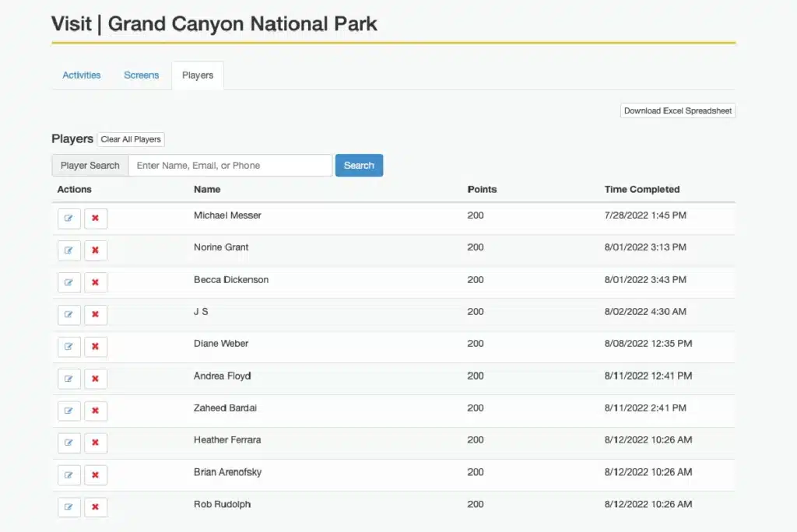This screenshot has height=532, width=797.
Task: Delete Michael Messer from the list
Action: tap(95, 219)
